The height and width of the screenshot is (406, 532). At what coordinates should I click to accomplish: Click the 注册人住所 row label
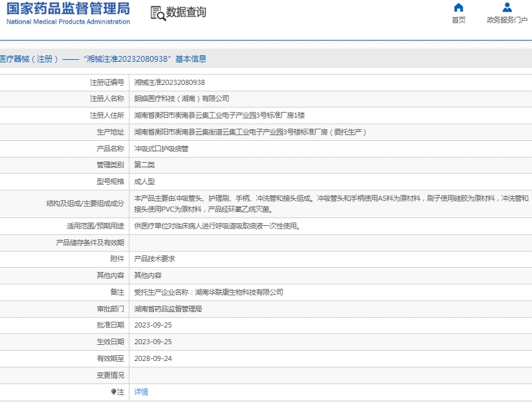click(107, 115)
